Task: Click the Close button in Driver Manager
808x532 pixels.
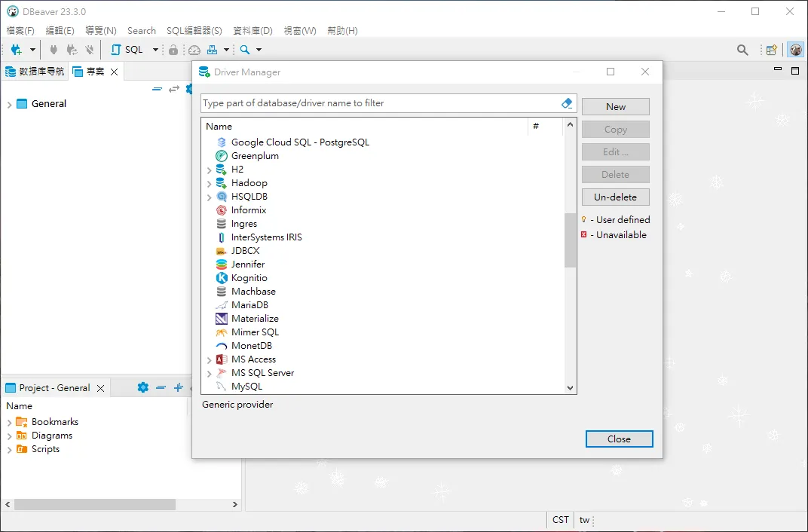Action: [x=619, y=439]
